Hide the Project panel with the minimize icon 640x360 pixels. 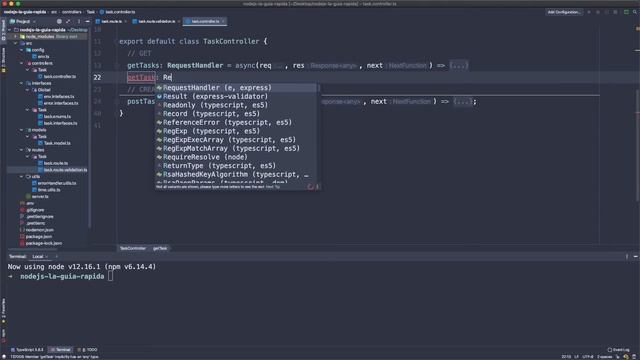click(x=87, y=21)
